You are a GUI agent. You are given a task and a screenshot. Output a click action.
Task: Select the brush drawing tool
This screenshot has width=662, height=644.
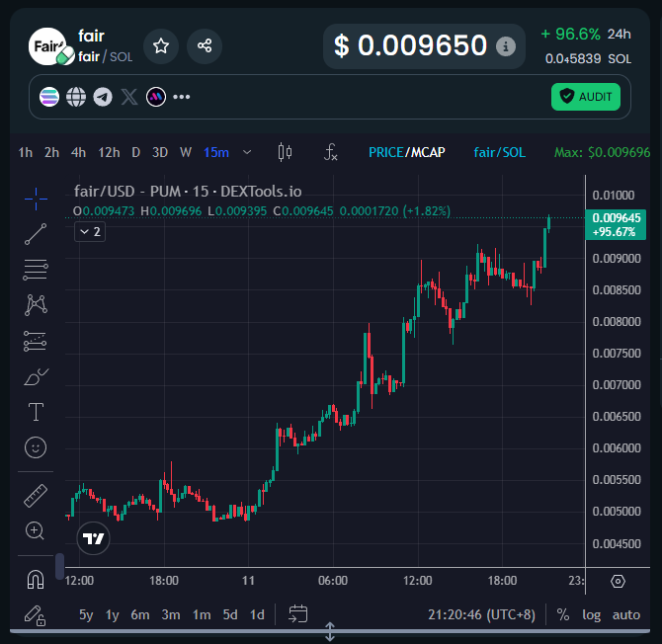pyautogui.click(x=37, y=377)
